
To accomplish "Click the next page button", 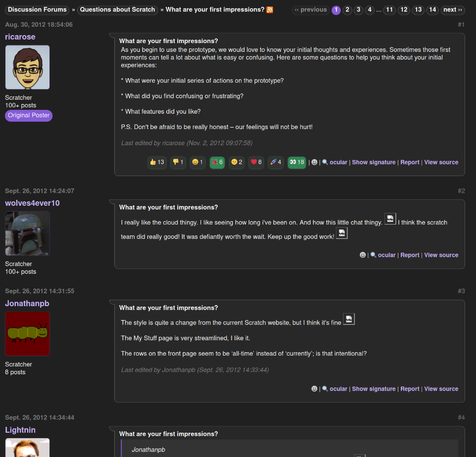I will pyautogui.click(x=453, y=10).
